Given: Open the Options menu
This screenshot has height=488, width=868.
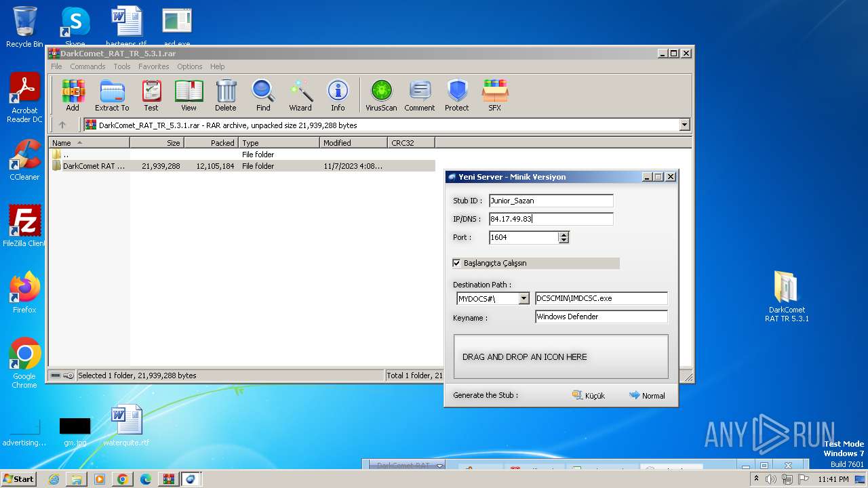Looking at the screenshot, I should pyautogui.click(x=190, y=66).
